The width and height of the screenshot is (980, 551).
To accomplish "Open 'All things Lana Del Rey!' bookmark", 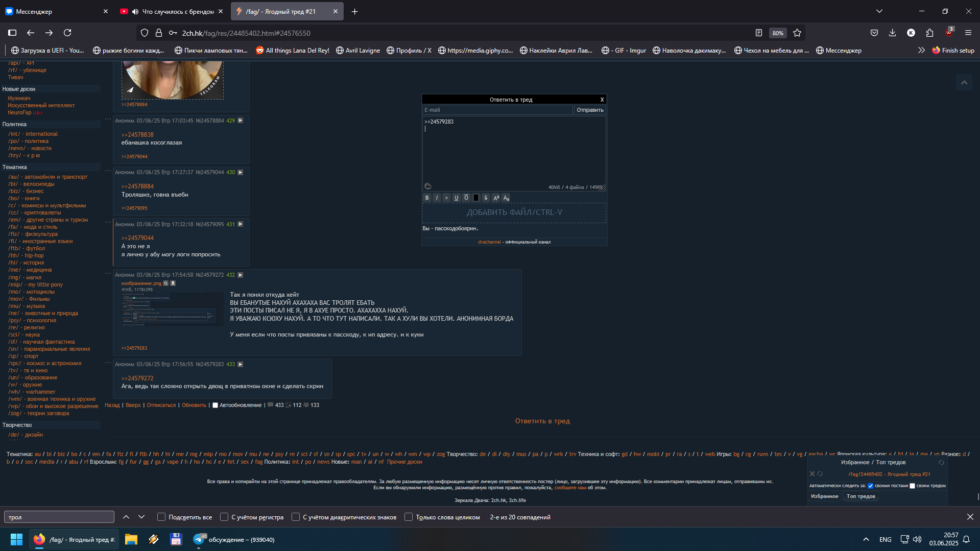I will point(293,50).
